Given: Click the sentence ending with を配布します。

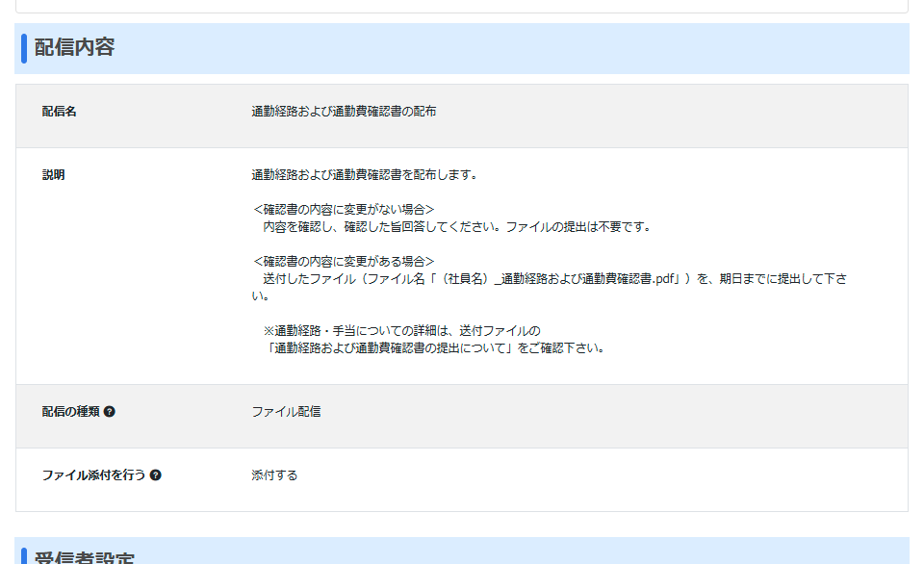Looking at the screenshot, I should tap(365, 175).
